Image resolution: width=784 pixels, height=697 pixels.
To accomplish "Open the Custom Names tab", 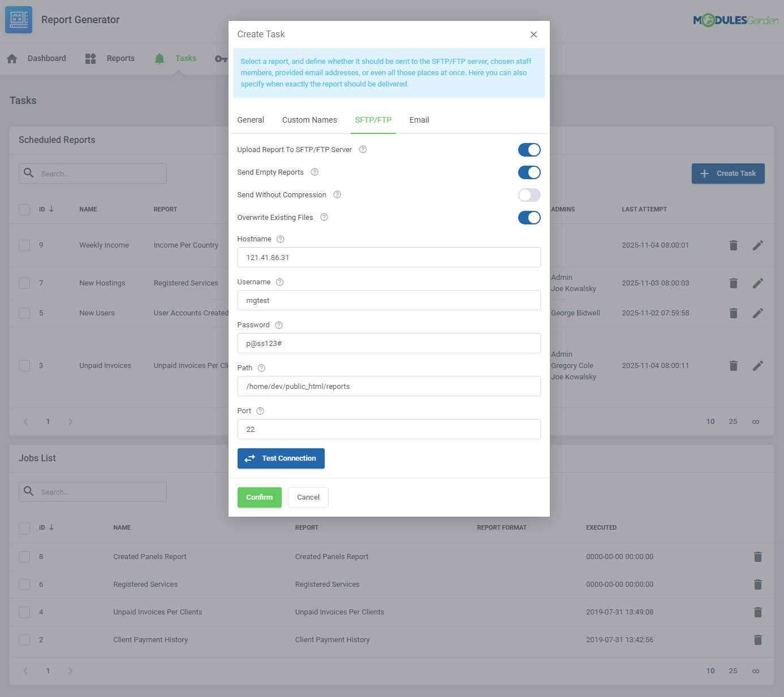I will click(x=309, y=120).
